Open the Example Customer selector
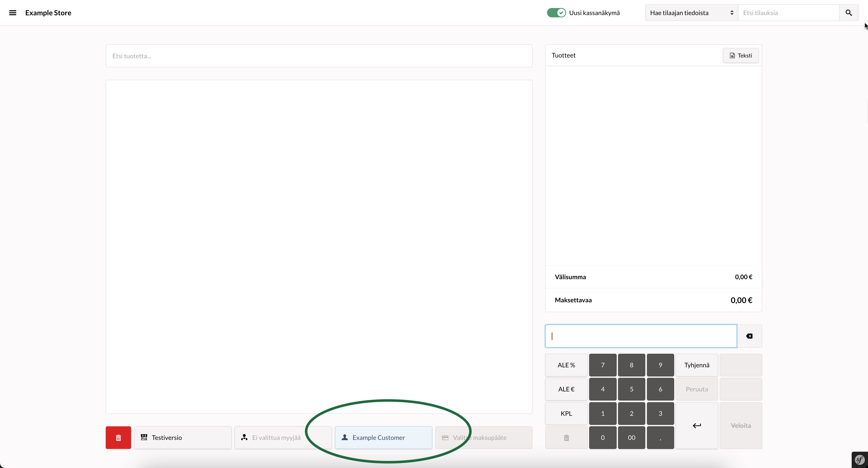 click(384, 438)
